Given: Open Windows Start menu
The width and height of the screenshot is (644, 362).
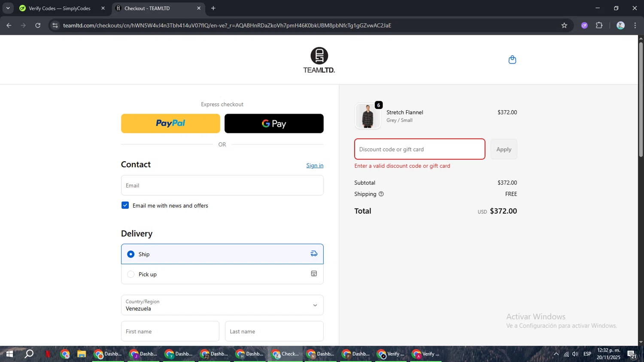Looking at the screenshot, I should point(9,354).
